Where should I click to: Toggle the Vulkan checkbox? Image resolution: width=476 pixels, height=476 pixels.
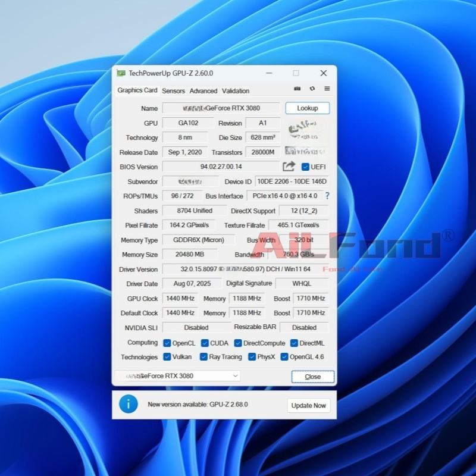(167, 356)
